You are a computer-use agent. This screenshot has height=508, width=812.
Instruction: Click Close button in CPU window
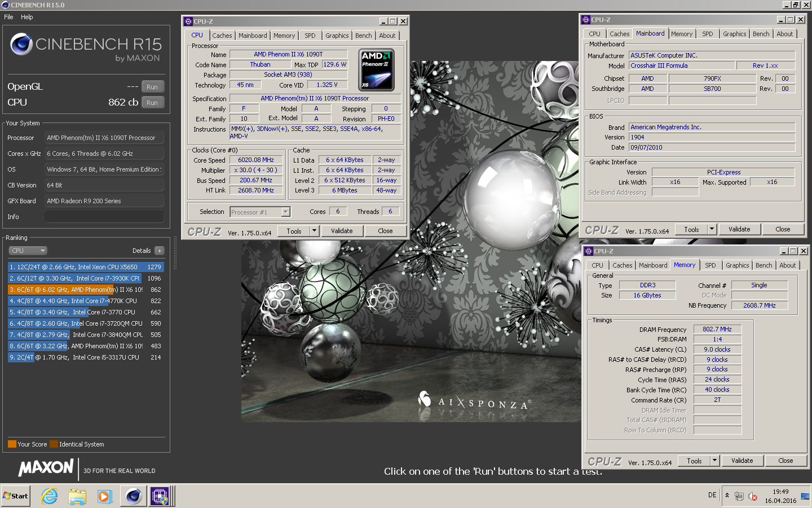pyautogui.click(x=385, y=231)
